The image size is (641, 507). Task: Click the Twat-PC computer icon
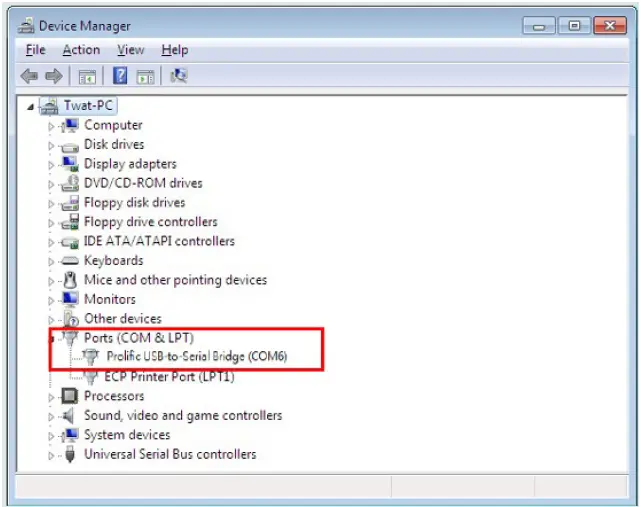(x=49, y=106)
